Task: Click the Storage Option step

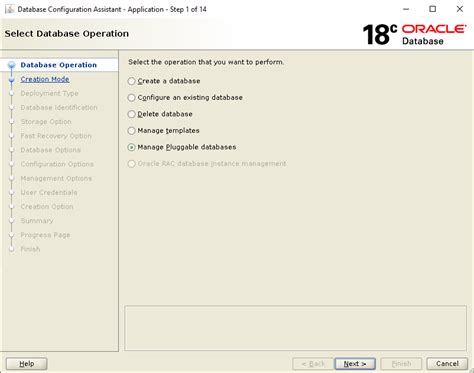Action: pyautogui.click(x=46, y=122)
